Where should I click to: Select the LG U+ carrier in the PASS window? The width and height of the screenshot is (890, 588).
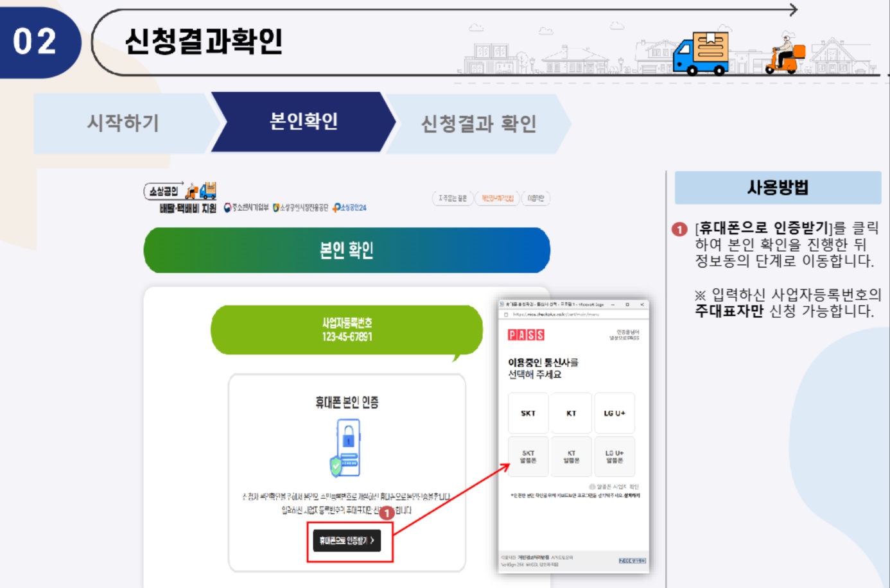click(x=615, y=413)
